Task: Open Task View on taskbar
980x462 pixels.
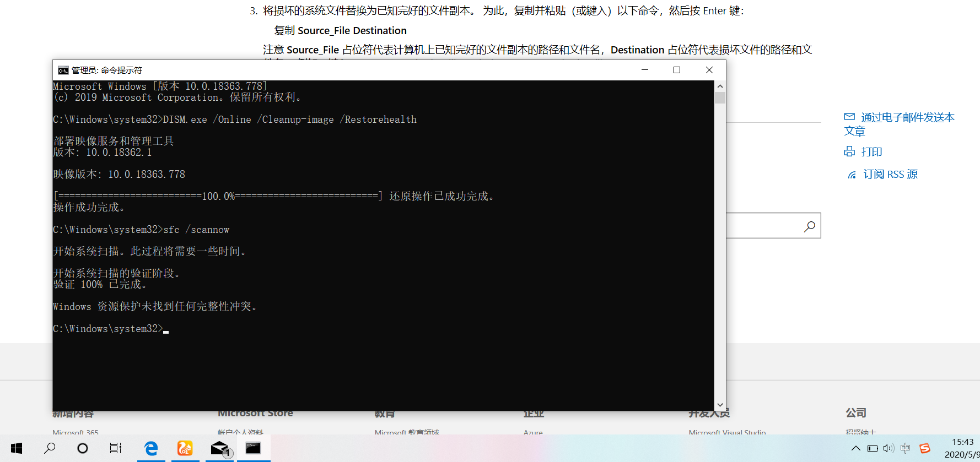Action: click(x=116, y=448)
